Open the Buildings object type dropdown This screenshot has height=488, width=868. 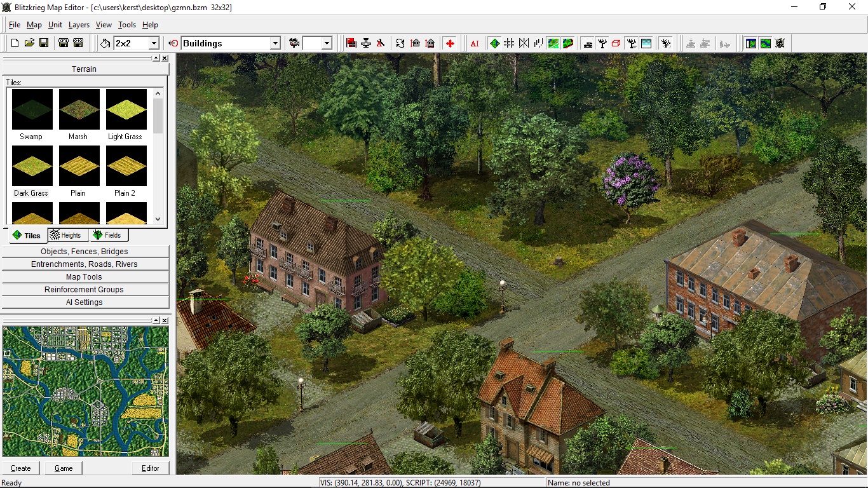point(275,43)
